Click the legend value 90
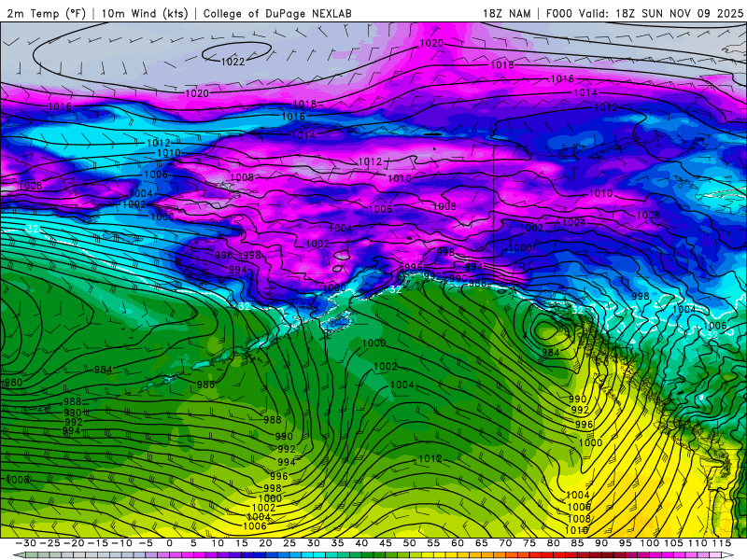Image resolution: width=747 pixels, height=560 pixels. (601, 543)
